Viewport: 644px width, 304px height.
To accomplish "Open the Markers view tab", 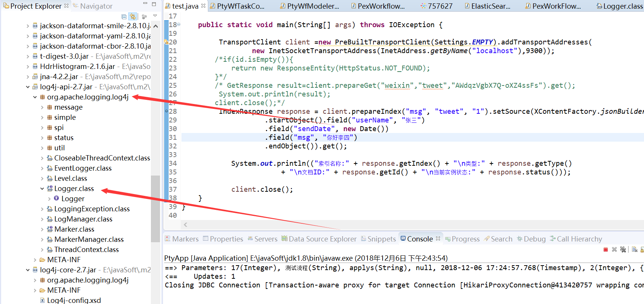I will click(x=182, y=239).
